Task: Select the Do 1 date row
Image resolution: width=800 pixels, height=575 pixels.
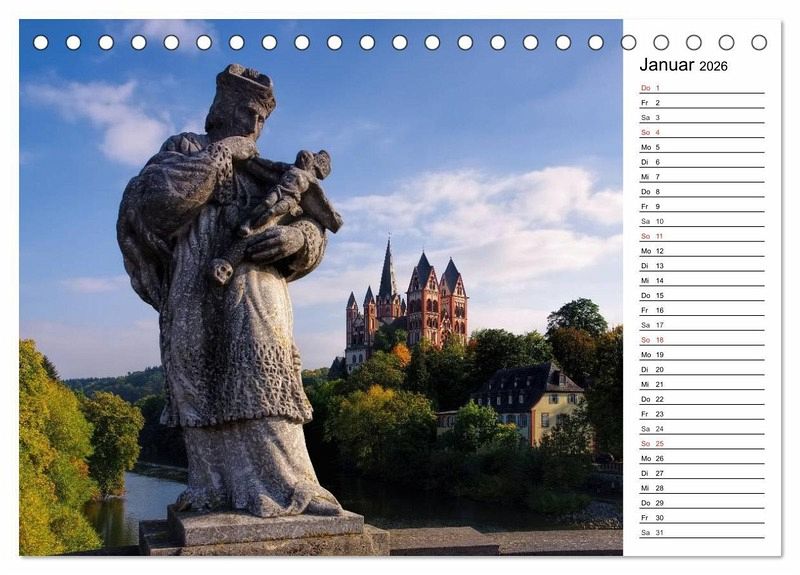Action: [x=701, y=88]
